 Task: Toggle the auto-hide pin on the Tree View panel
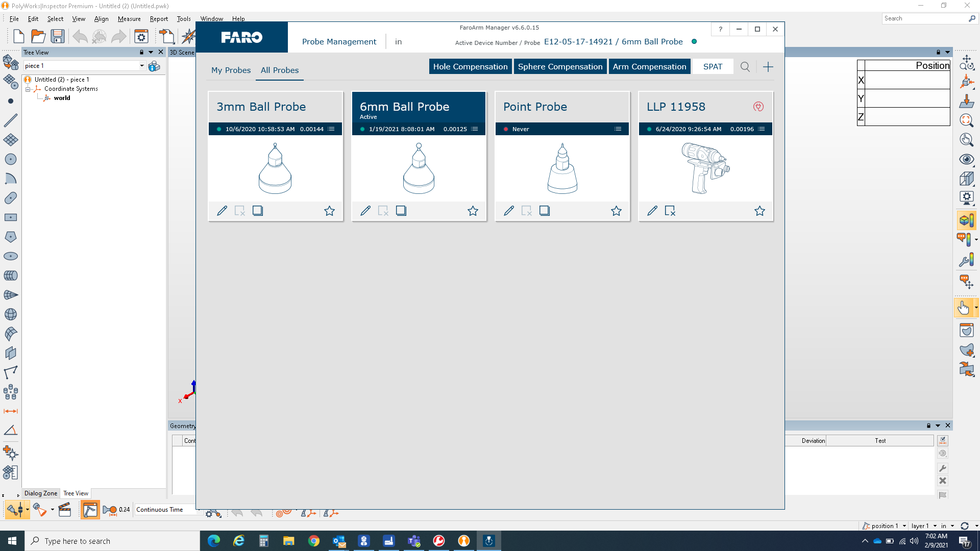(141, 52)
